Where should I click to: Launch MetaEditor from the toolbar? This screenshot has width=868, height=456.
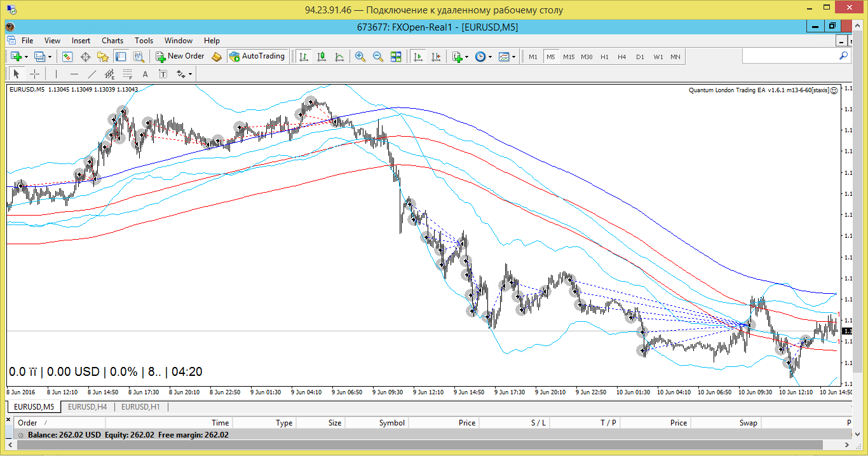pyautogui.click(x=217, y=57)
